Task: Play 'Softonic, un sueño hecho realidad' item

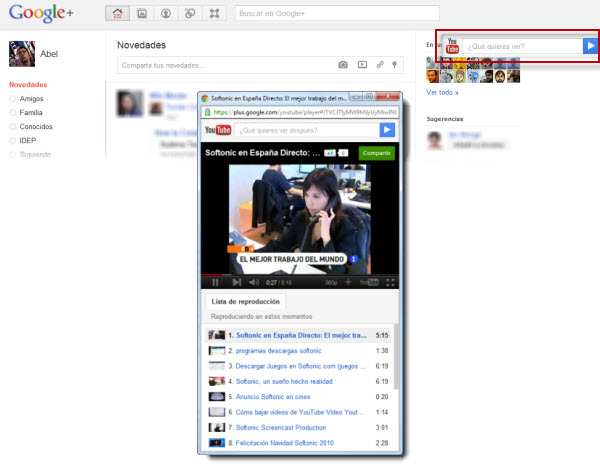Action: [298, 381]
